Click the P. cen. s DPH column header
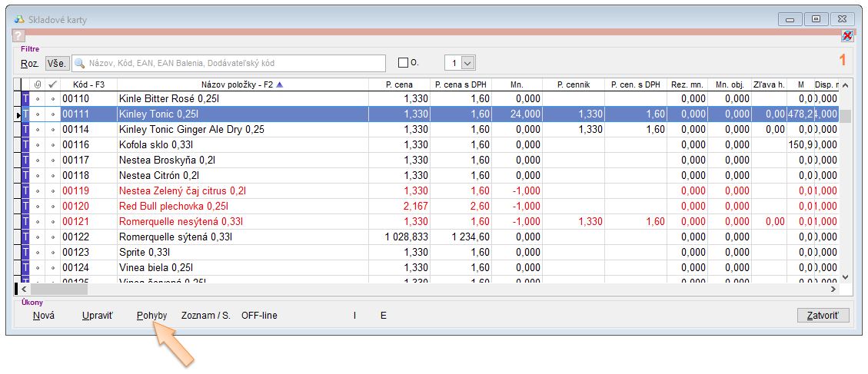The height and width of the screenshot is (374, 868). point(636,84)
